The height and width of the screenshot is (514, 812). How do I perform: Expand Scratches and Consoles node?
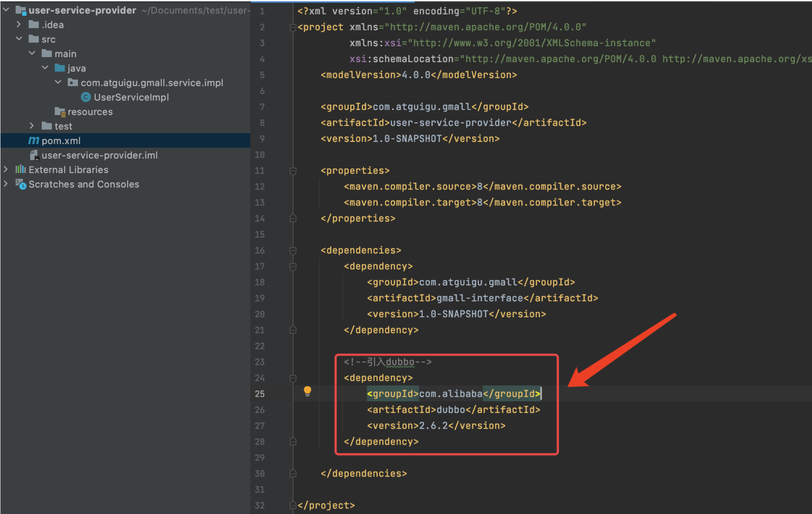[x=6, y=184]
